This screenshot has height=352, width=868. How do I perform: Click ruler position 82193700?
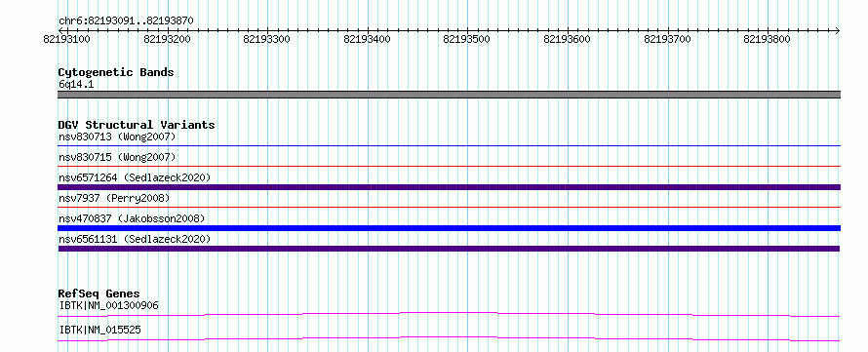point(668,39)
